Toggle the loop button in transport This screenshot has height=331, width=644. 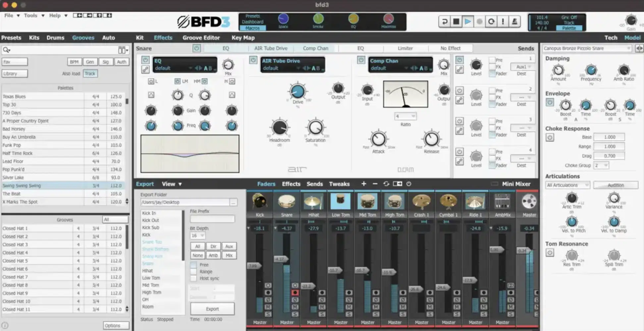491,22
